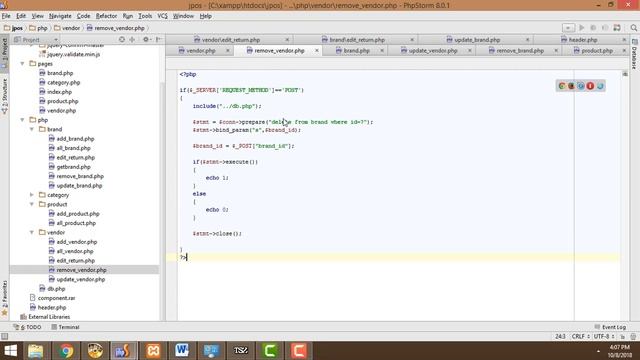Open Project panel settings gear
The image size is (640, 360).
pyautogui.click(x=146, y=40)
